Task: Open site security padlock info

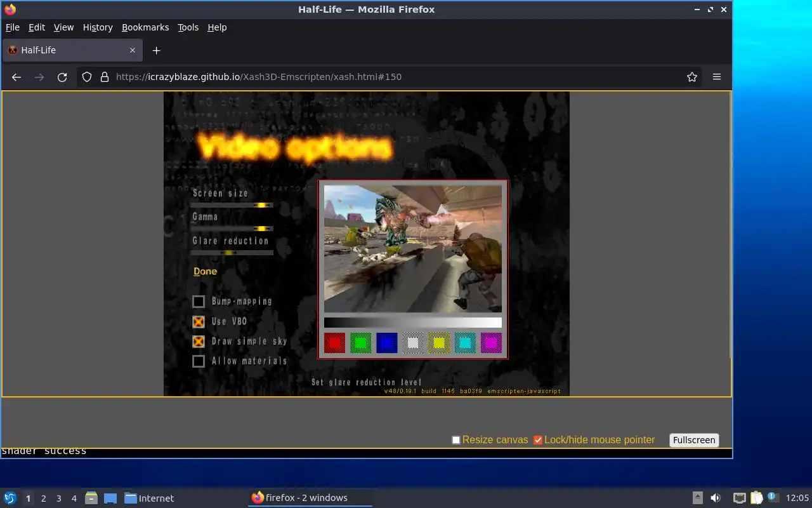Action: 105,77
